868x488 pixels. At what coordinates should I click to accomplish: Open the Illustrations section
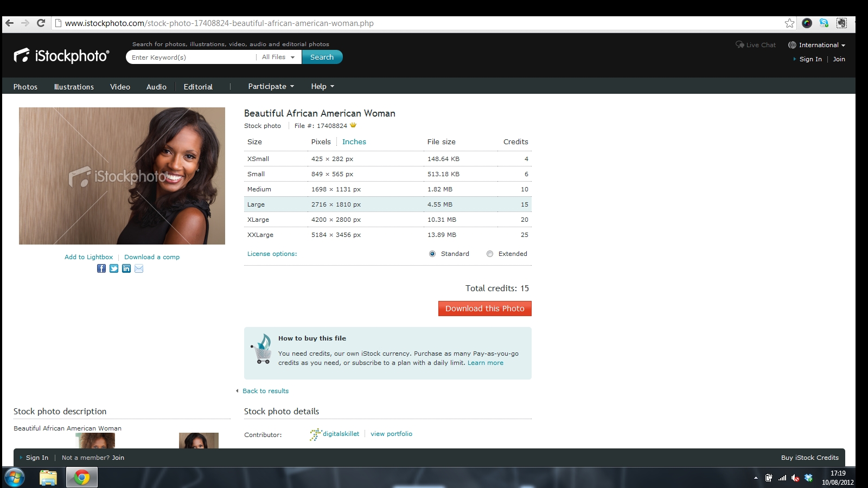[x=74, y=87]
